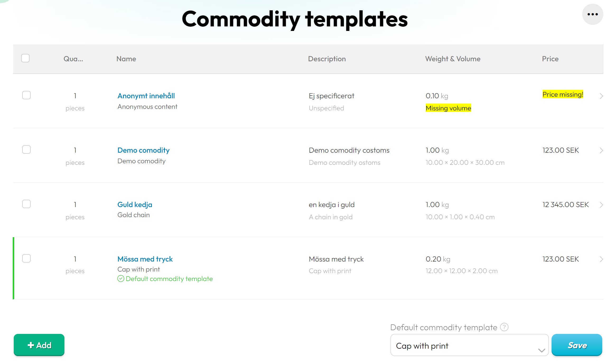Check the Anonymt innehåll row checkbox
Screen dimensions: 616x364
tap(26, 95)
